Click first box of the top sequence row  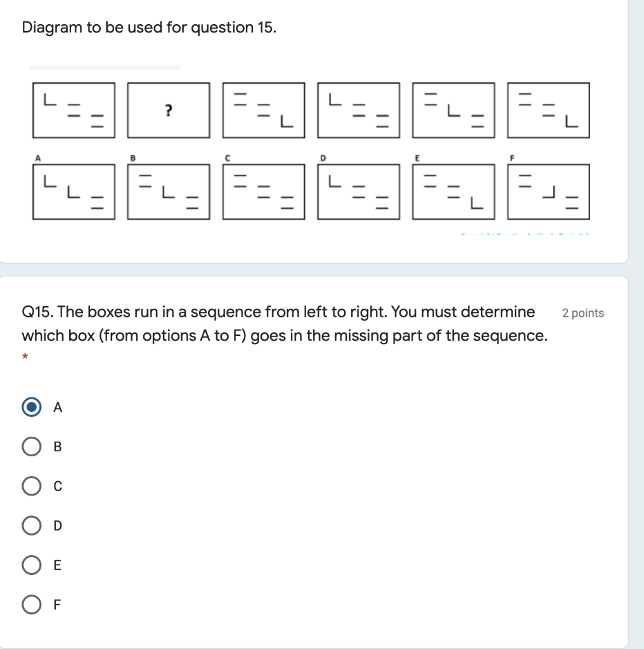click(x=74, y=110)
